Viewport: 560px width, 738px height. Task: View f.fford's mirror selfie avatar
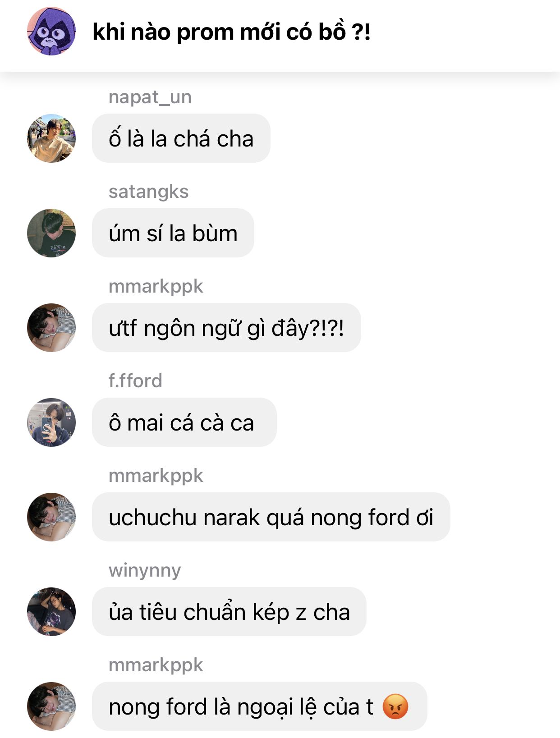51,422
